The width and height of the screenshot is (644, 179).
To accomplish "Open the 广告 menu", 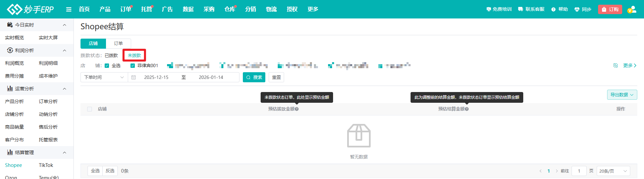I will (x=167, y=9).
